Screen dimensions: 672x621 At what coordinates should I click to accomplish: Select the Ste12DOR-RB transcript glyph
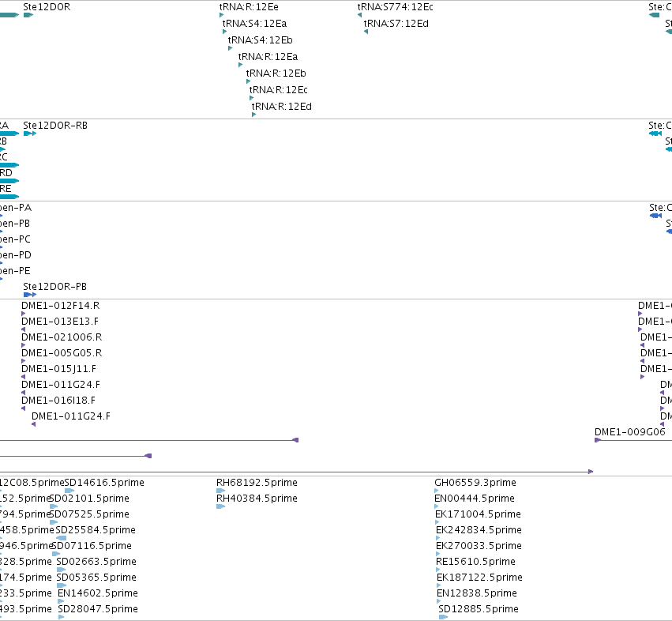(x=30, y=134)
